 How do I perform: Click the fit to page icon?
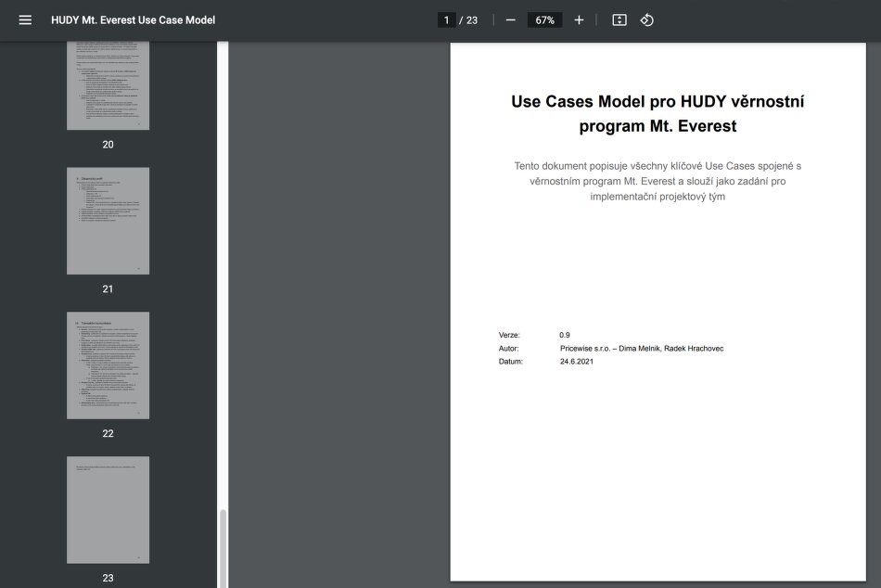click(619, 20)
